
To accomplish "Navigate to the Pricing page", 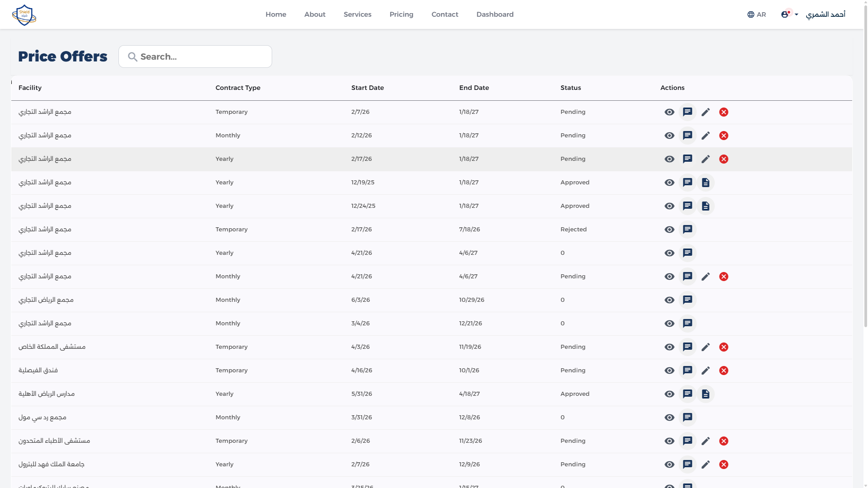I will (x=401, y=14).
